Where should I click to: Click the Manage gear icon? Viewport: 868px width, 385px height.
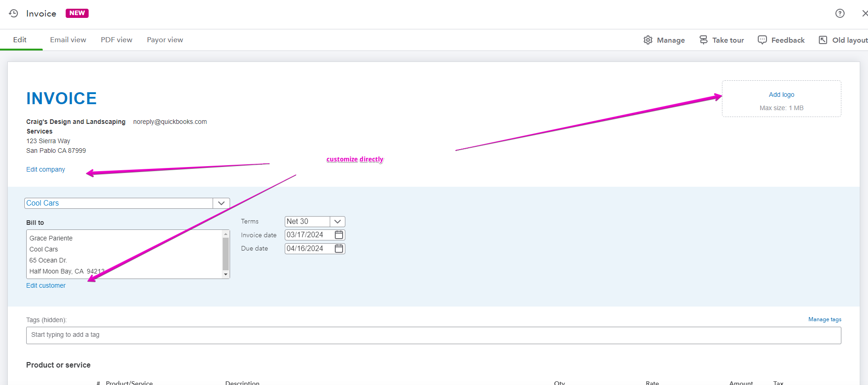pyautogui.click(x=648, y=40)
